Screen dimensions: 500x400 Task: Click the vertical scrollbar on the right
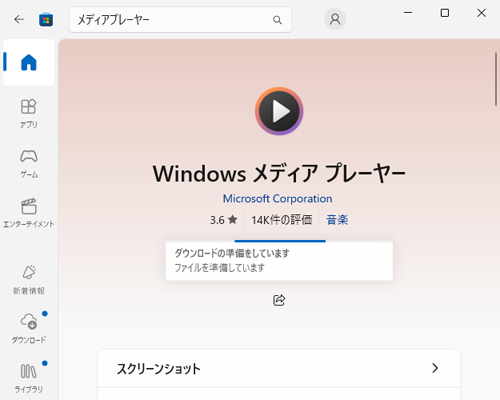tap(496, 79)
